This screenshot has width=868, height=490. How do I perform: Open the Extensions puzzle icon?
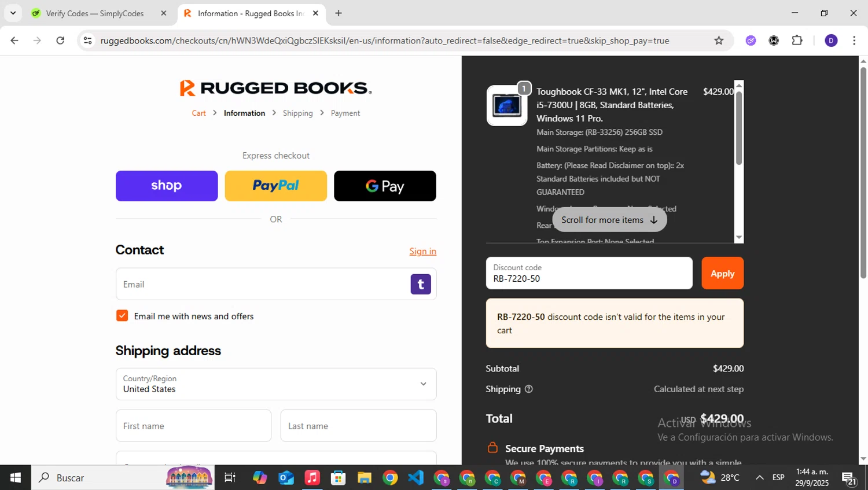[797, 40]
